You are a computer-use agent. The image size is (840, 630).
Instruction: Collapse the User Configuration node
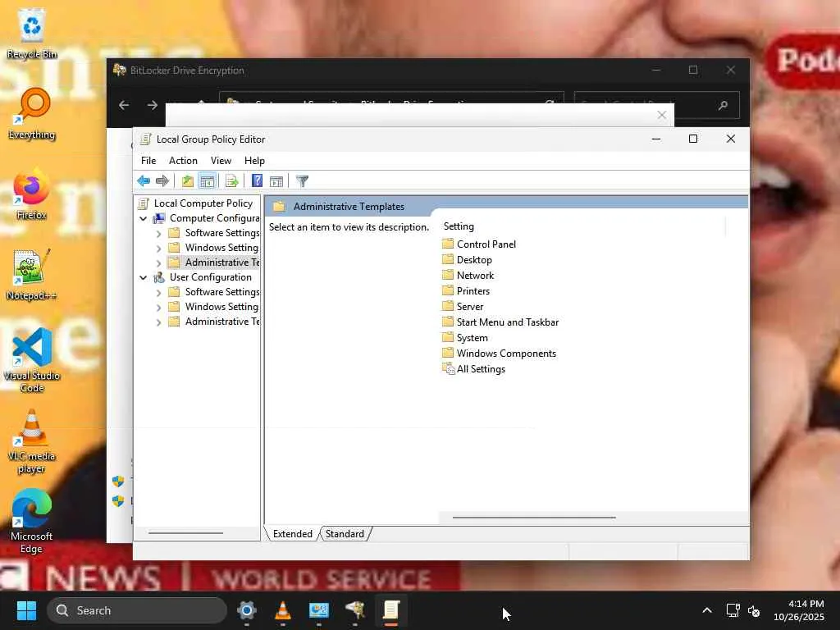coord(143,277)
